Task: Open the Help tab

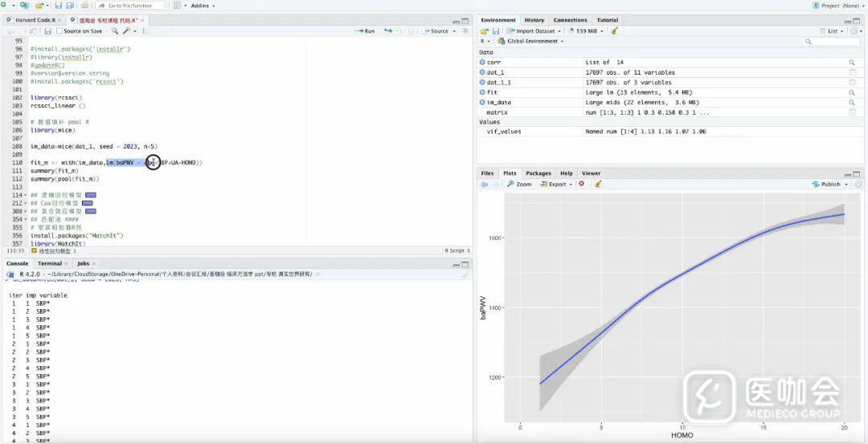Action: pyautogui.click(x=567, y=173)
